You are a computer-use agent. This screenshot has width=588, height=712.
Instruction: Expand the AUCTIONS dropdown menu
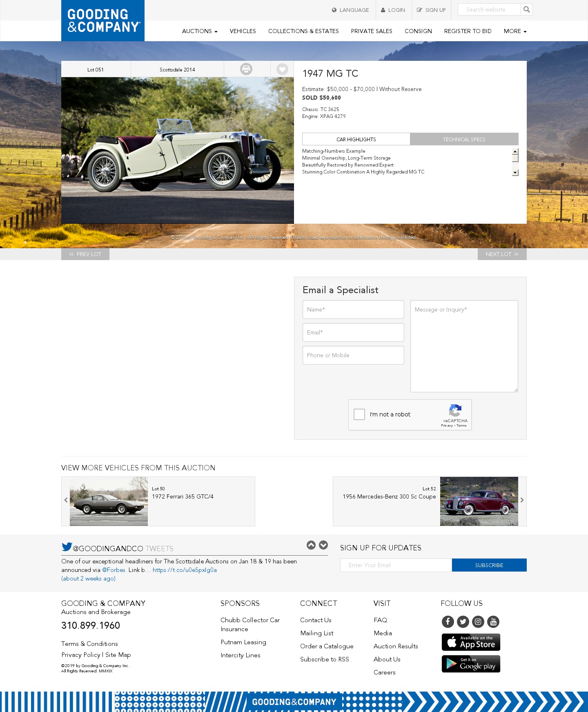pyautogui.click(x=200, y=31)
